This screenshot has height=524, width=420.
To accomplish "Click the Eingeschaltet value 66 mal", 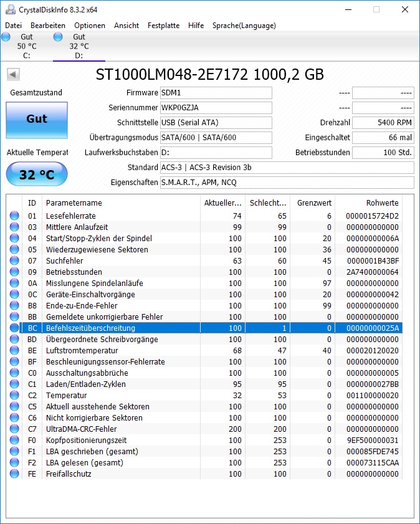I will [383, 137].
